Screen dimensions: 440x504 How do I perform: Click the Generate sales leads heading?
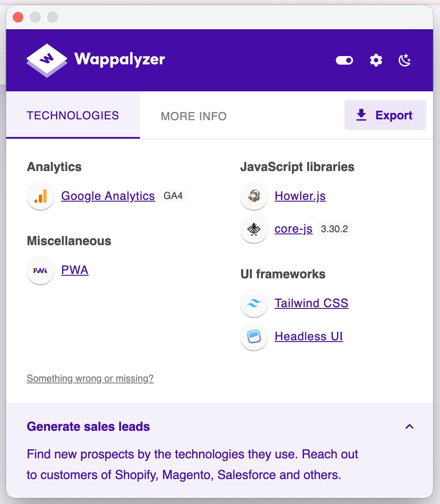point(88,426)
